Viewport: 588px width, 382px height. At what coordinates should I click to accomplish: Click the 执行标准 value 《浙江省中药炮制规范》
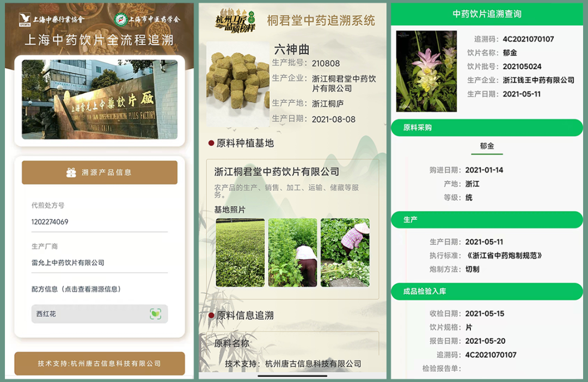[504, 256]
